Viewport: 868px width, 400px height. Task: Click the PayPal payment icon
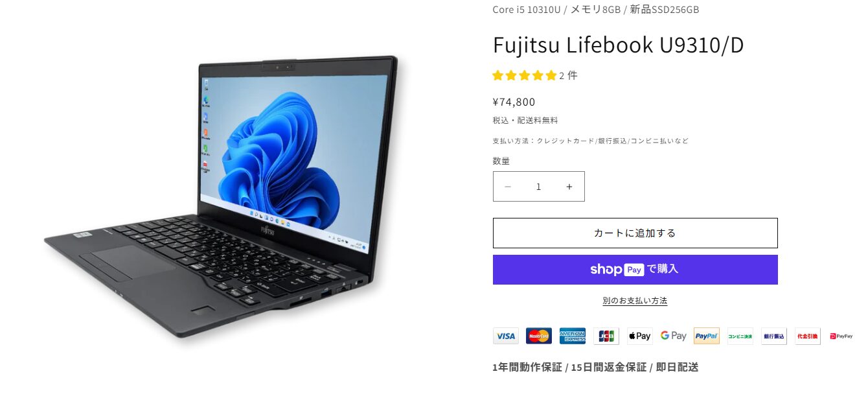707,336
